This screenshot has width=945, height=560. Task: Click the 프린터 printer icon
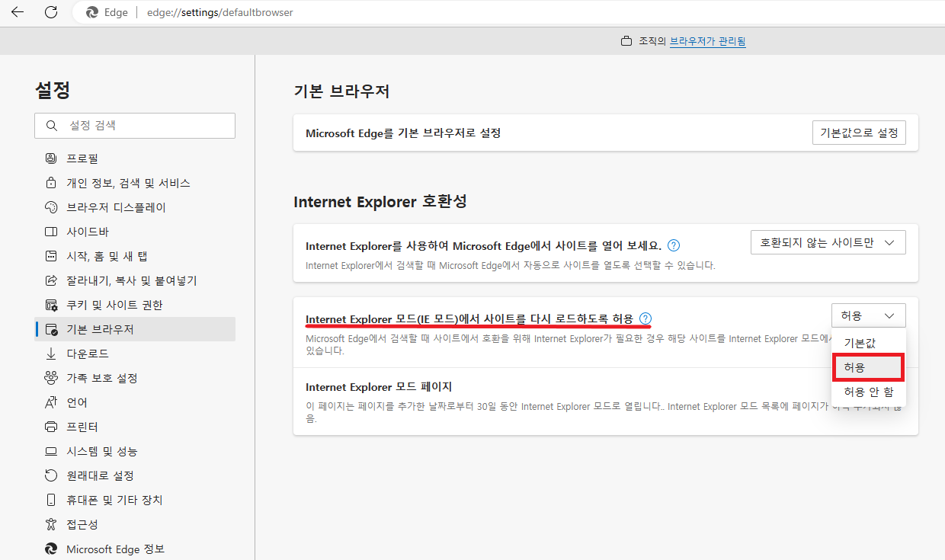51,427
